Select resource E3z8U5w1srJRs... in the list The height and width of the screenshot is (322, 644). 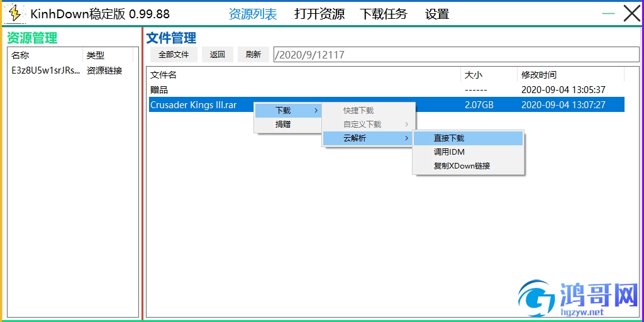[45, 70]
